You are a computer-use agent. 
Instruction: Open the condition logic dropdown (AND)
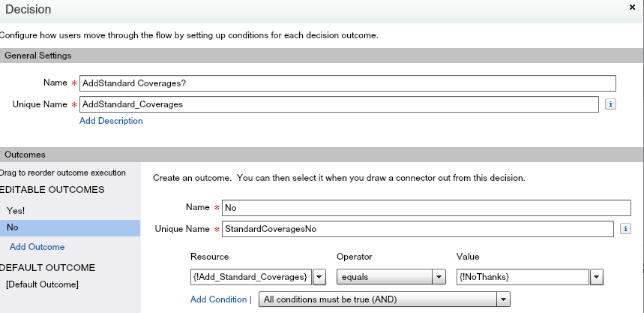click(x=503, y=299)
